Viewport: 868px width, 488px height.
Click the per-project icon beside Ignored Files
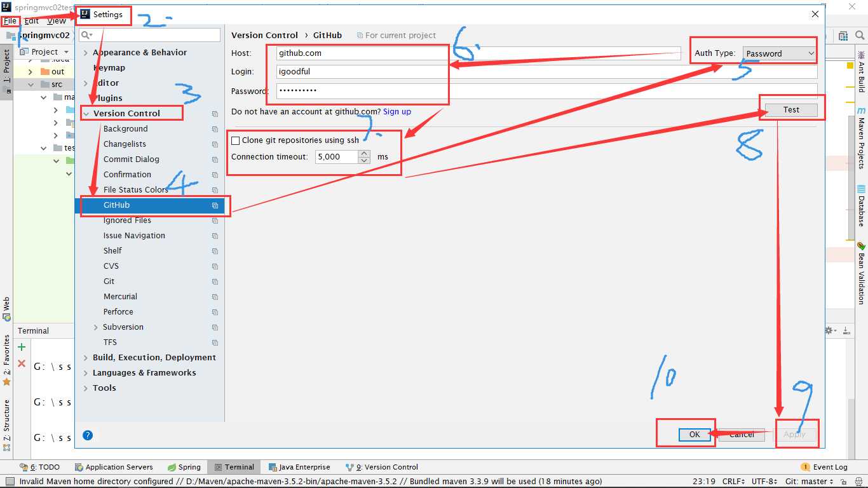[x=215, y=220]
